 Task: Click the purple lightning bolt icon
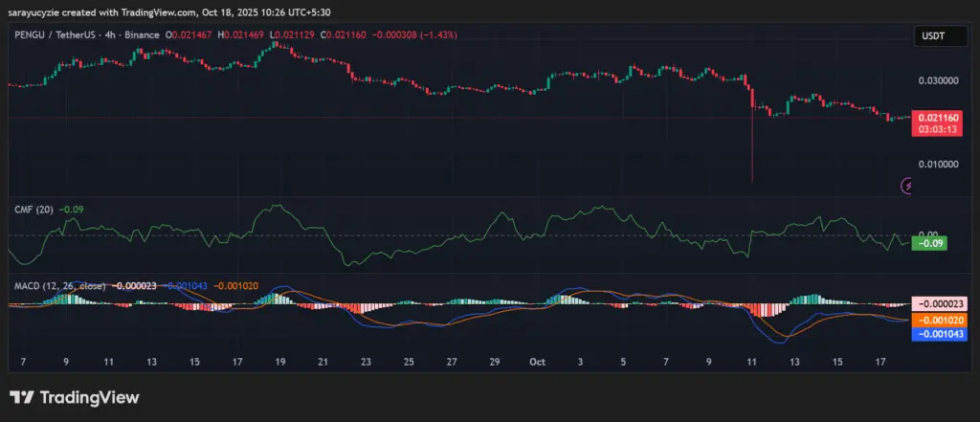907,187
